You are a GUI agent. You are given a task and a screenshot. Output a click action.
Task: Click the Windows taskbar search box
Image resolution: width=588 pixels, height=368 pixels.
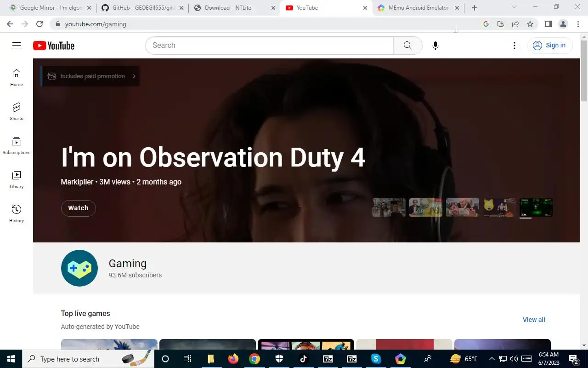point(89,359)
